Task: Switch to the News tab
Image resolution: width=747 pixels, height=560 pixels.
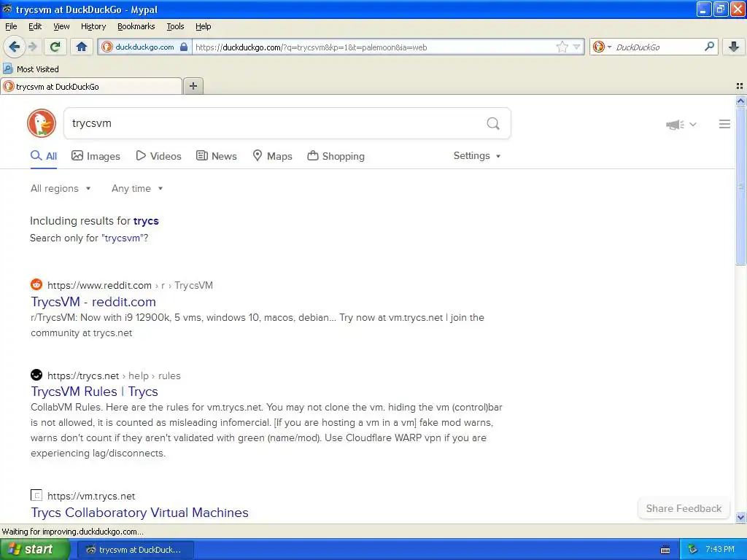Action: pyautogui.click(x=217, y=156)
